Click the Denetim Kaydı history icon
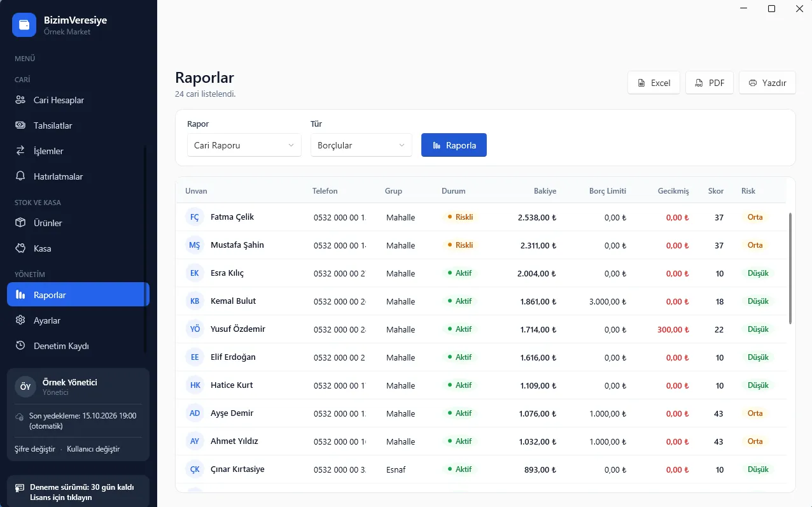Image resolution: width=812 pixels, height=507 pixels. point(20,346)
